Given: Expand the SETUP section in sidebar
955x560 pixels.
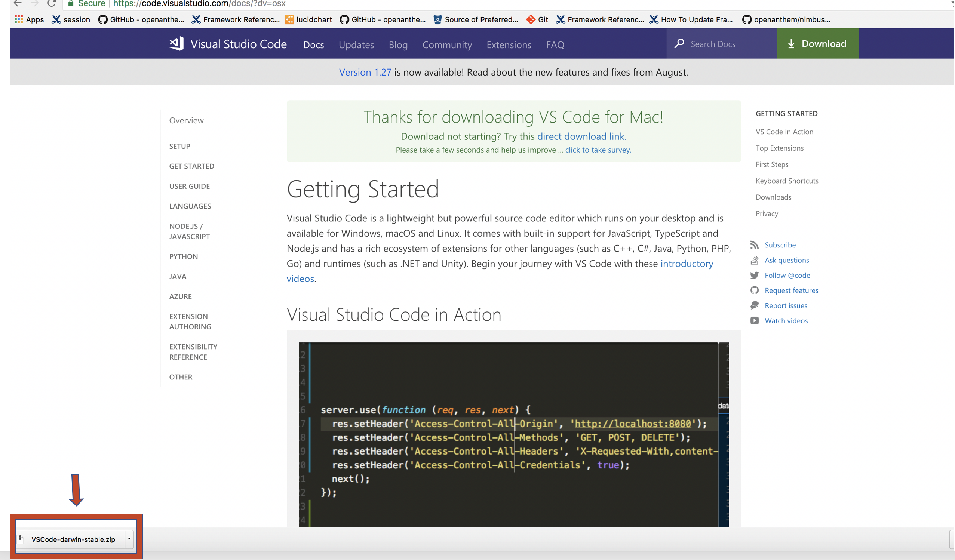Looking at the screenshot, I should (179, 146).
